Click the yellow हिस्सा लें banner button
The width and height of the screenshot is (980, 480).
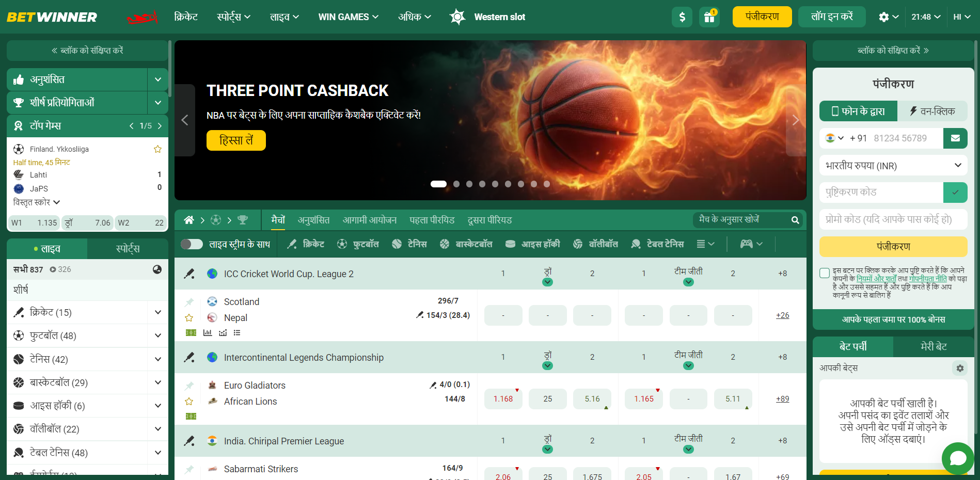[236, 140]
